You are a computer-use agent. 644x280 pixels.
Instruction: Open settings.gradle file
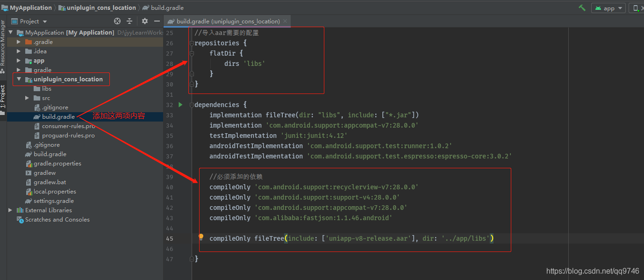coord(49,201)
